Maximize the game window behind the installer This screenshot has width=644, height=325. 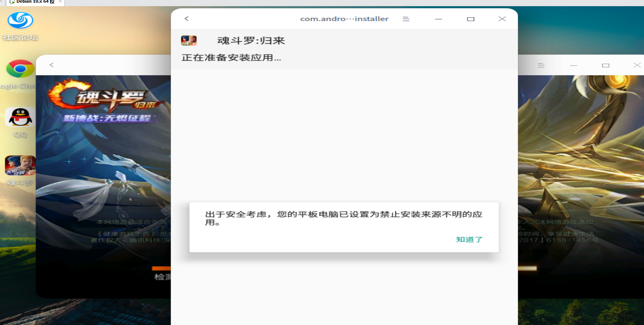[606, 66]
